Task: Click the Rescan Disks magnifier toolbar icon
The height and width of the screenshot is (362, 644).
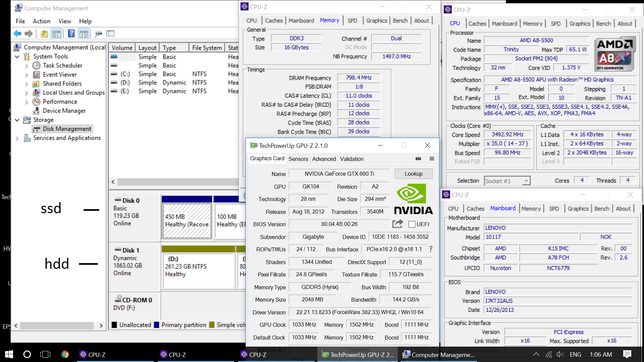Action: click(98, 34)
